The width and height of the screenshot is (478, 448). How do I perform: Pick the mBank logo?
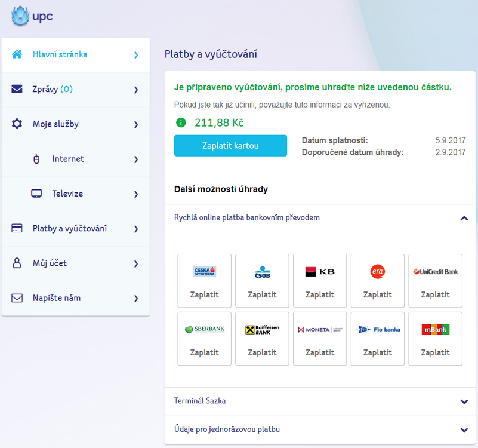coord(435,329)
